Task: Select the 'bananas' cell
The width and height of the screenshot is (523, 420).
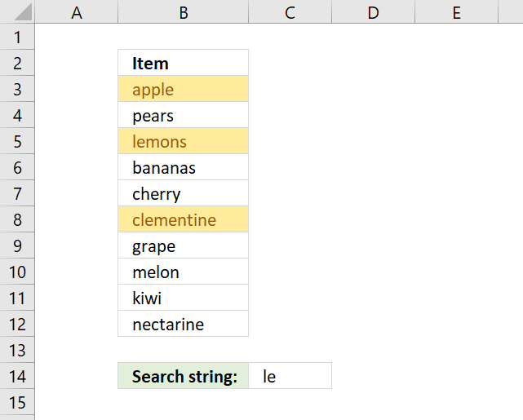Action: point(183,167)
